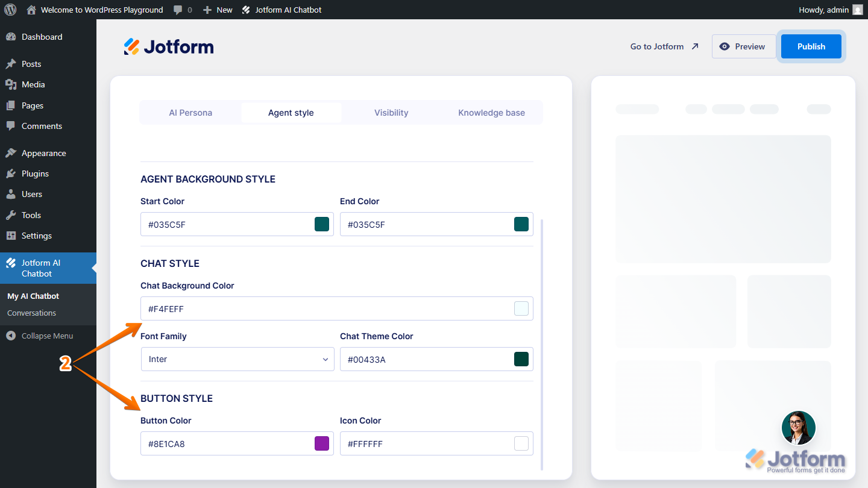The width and height of the screenshot is (868, 488).
Task: Open the Conversations submenu item
Action: point(31,313)
